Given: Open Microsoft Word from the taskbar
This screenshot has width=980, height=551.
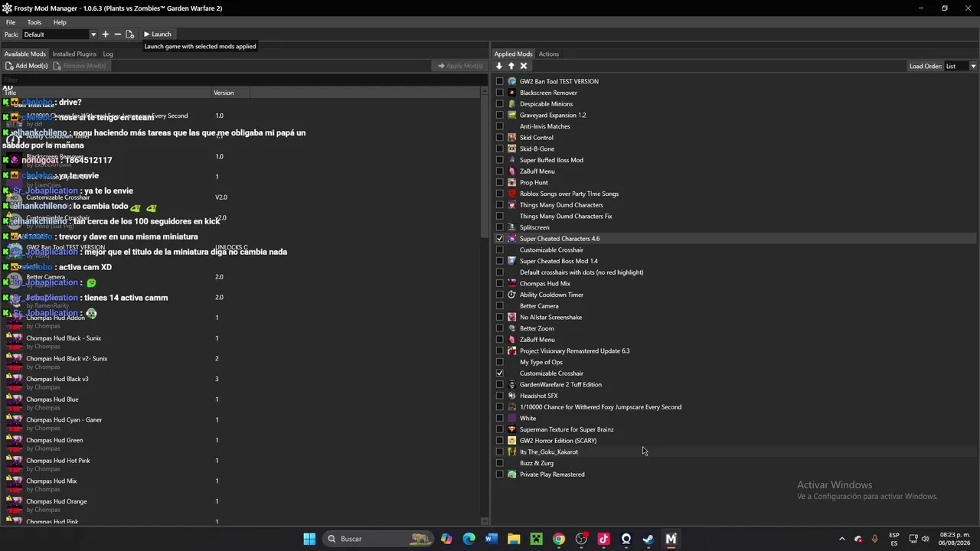Looking at the screenshot, I should 492,539.
